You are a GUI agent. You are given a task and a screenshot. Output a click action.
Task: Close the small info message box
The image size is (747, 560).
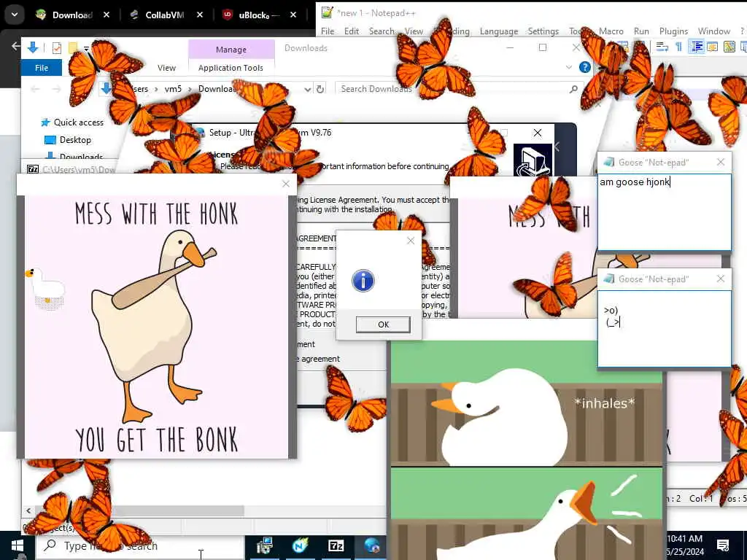coord(411,241)
